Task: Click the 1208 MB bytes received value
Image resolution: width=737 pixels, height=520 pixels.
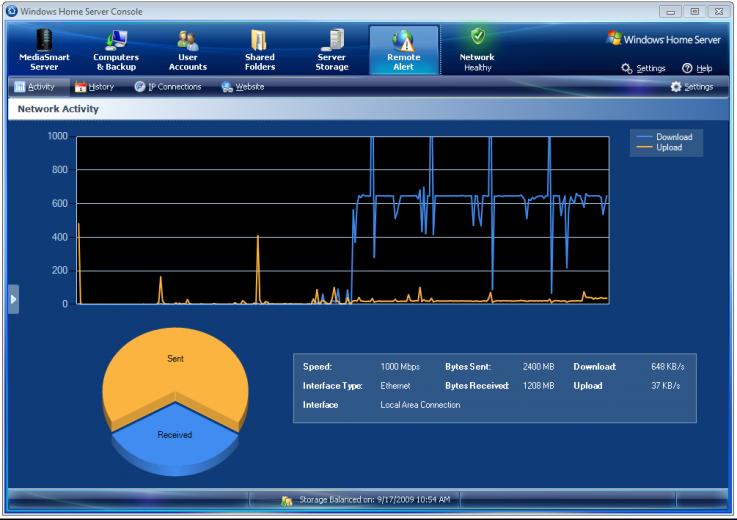Action: click(x=539, y=386)
